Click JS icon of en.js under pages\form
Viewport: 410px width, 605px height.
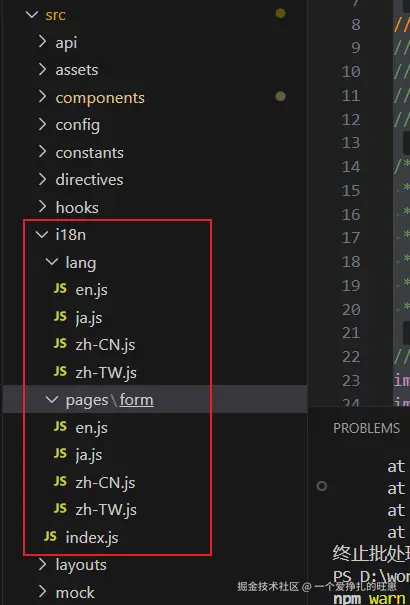point(60,427)
